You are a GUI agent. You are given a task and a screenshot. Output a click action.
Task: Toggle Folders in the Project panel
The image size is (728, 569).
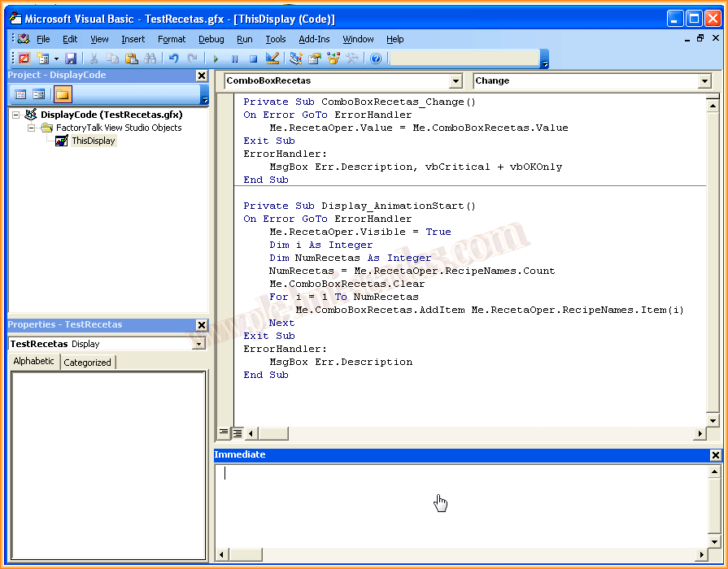(x=62, y=94)
